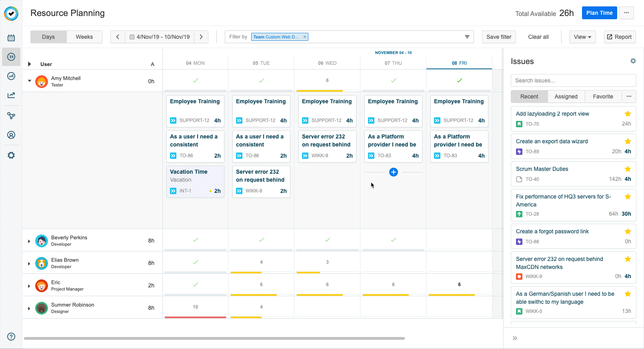Click the settings gear in left sidebar
Screen dimensions: 644x349
11,155
